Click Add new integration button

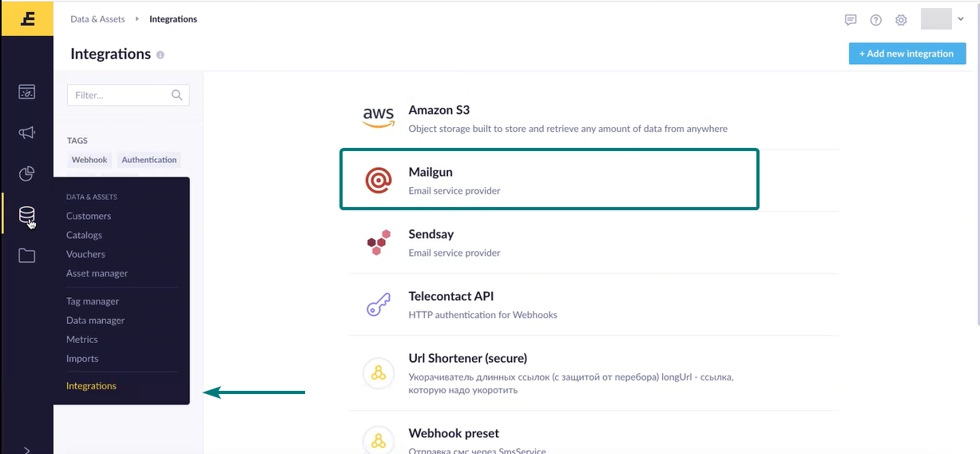tap(907, 54)
